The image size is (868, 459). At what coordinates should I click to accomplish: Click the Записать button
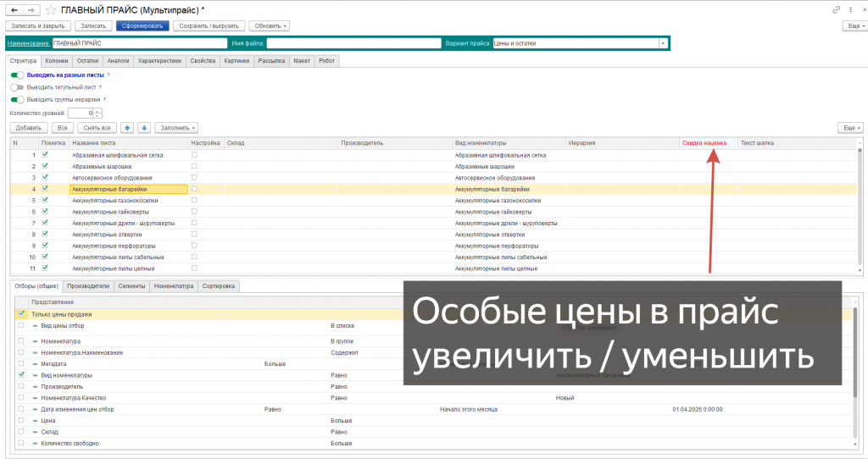tap(93, 26)
